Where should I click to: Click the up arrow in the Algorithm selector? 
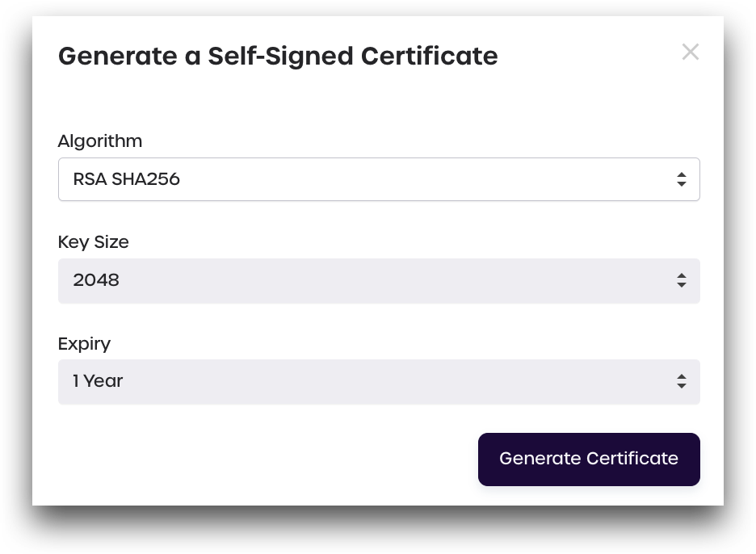pos(682,174)
